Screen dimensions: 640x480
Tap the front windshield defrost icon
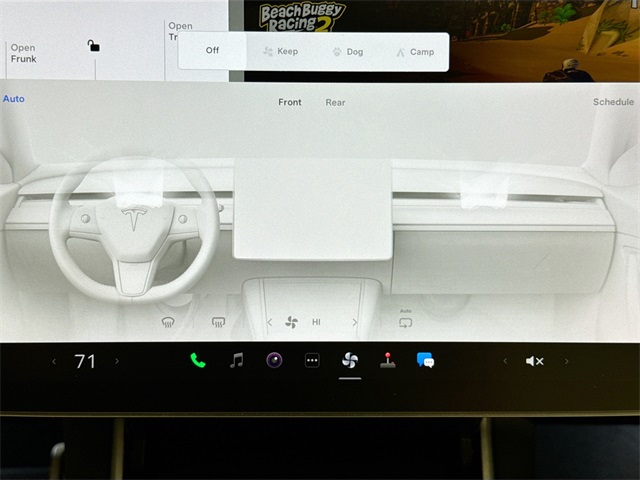[x=168, y=322]
